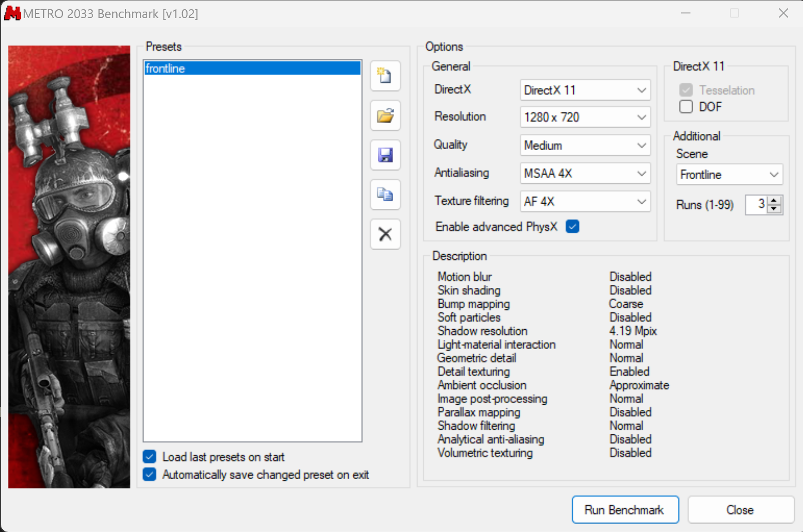Screen dimensions: 803x532
Task: Uncheck Load last presets on start
Action: 150,457
